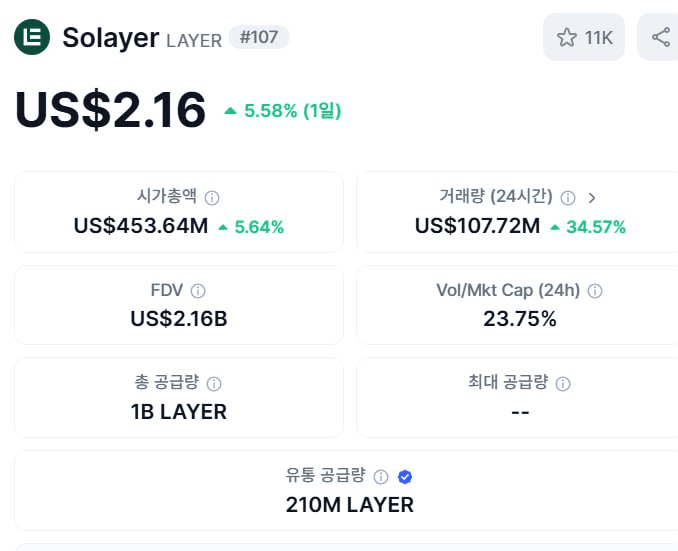Click the LAYER ticker symbol
This screenshot has height=551, width=678.
tap(194, 41)
